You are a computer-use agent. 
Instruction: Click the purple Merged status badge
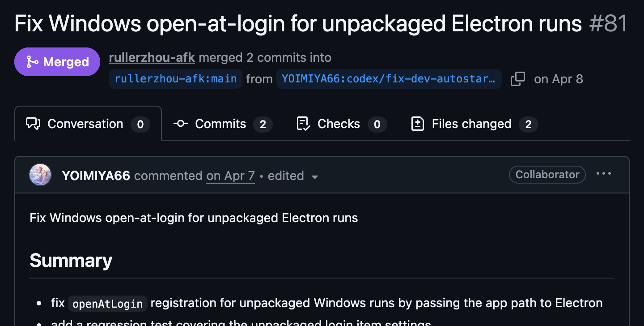click(x=57, y=62)
